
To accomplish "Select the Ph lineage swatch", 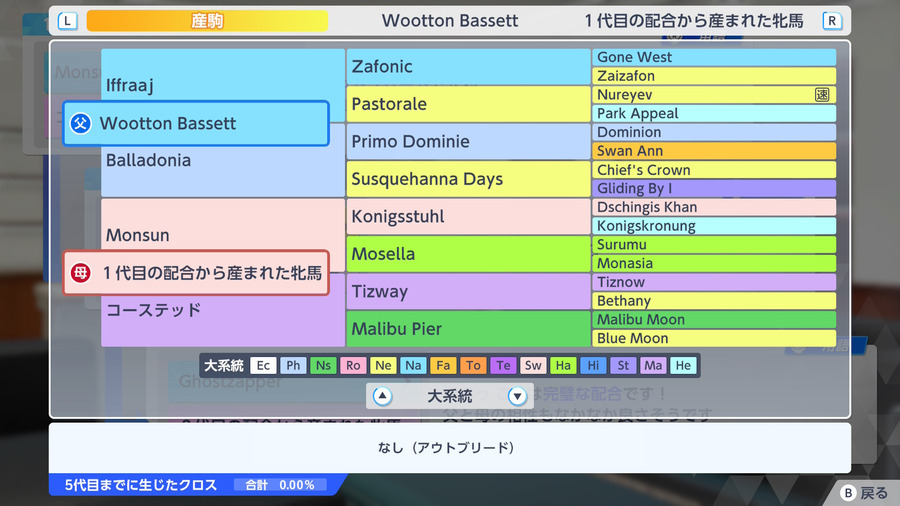I will (x=293, y=365).
